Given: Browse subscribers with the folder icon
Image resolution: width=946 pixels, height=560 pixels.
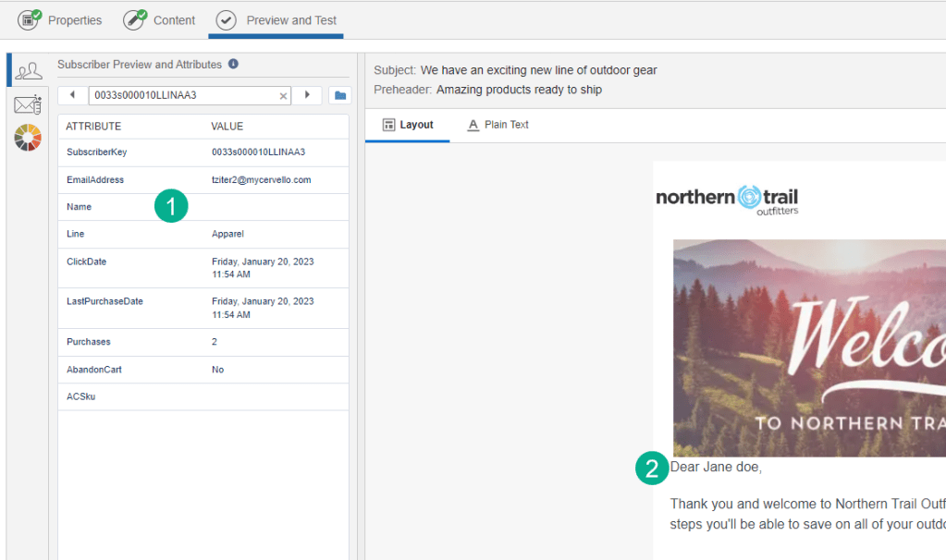Looking at the screenshot, I should pos(339,95).
